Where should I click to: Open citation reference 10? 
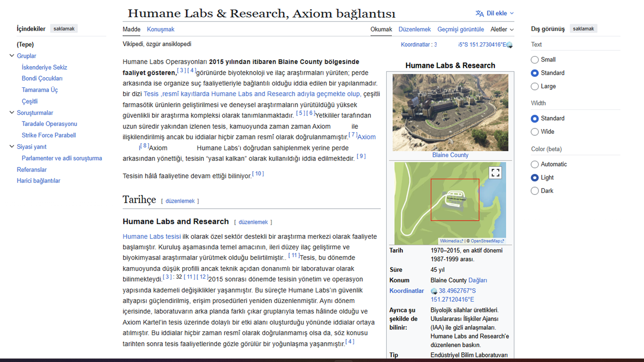coord(258,174)
